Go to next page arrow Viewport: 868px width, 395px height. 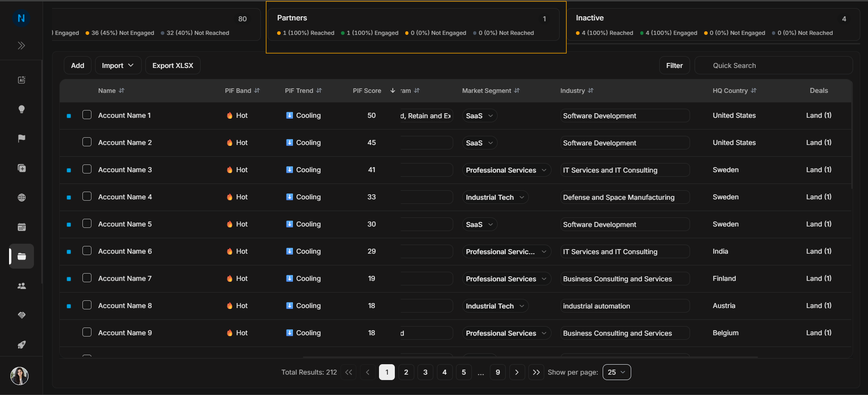(517, 372)
